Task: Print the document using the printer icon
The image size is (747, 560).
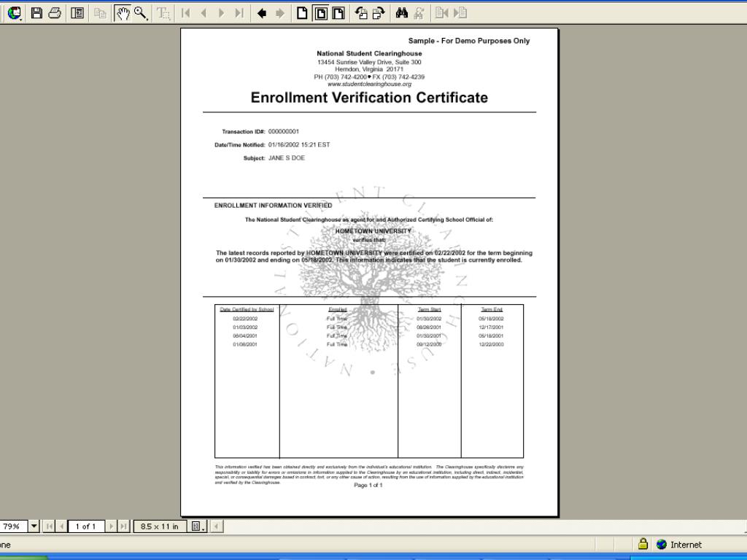Action: 55,13
